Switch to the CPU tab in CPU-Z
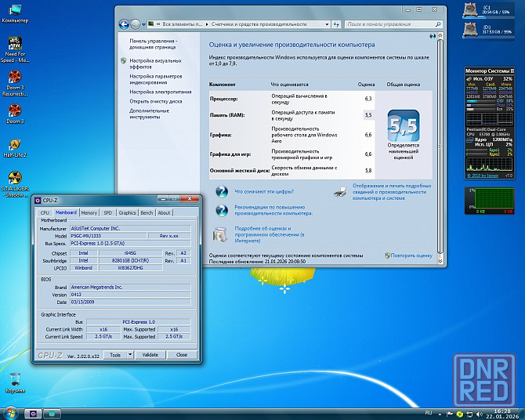The height and width of the screenshot is (420, 525). (x=45, y=212)
